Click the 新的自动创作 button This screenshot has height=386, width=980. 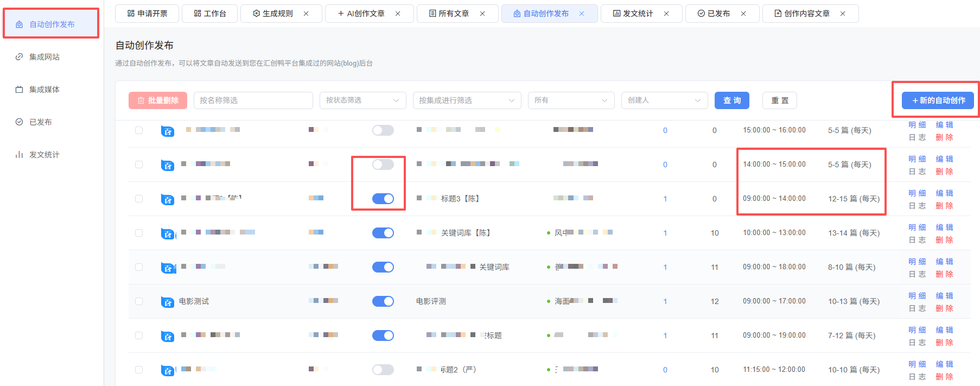938,100
